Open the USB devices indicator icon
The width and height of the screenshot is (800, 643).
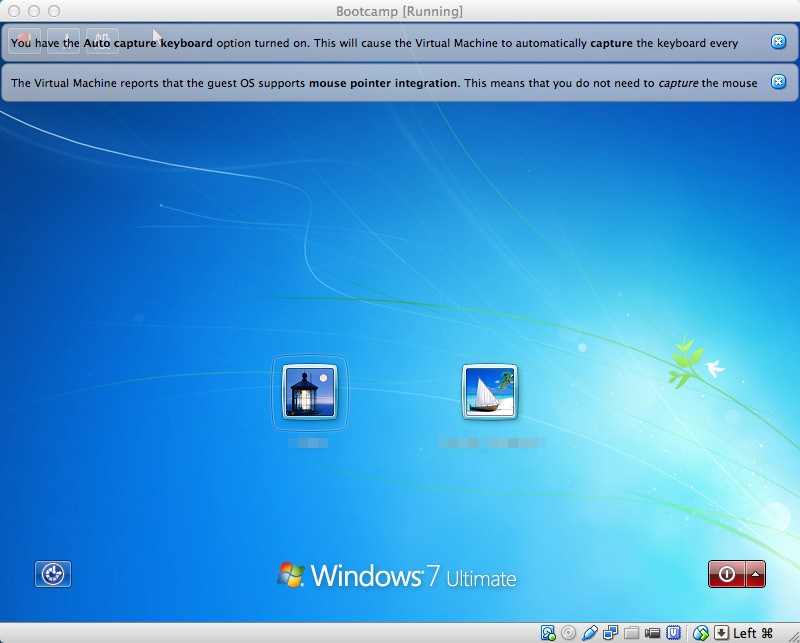pyautogui.click(x=589, y=633)
